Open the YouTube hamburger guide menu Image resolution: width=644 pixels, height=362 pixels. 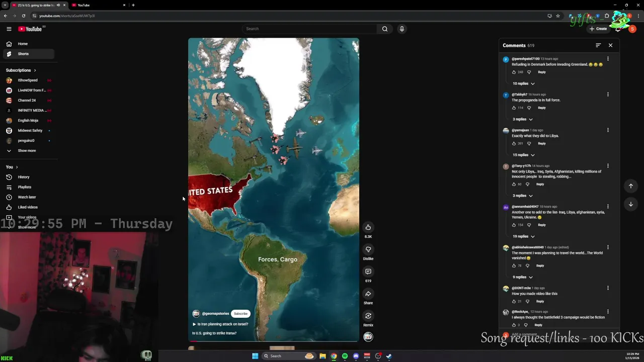[9, 29]
